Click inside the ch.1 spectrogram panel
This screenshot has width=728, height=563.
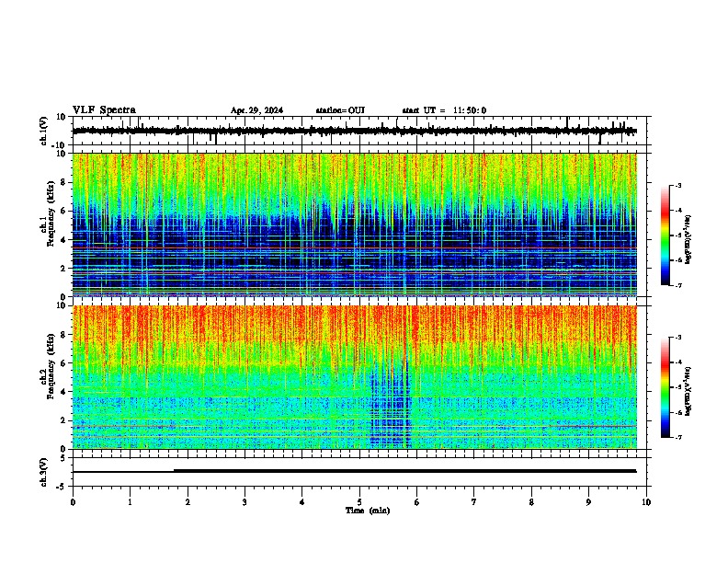tap(354, 224)
